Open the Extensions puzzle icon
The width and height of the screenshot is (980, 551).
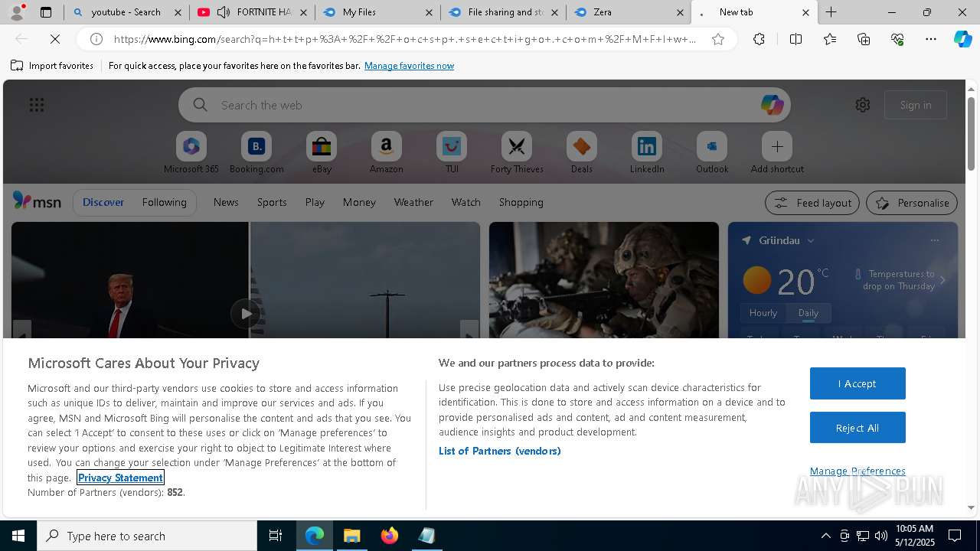point(759,39)
